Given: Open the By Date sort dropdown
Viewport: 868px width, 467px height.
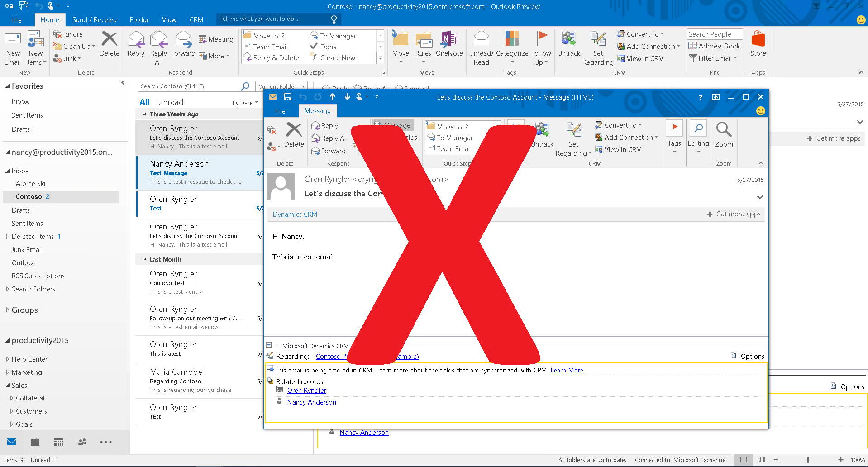Looking at the screenshot, I should 245,103.
